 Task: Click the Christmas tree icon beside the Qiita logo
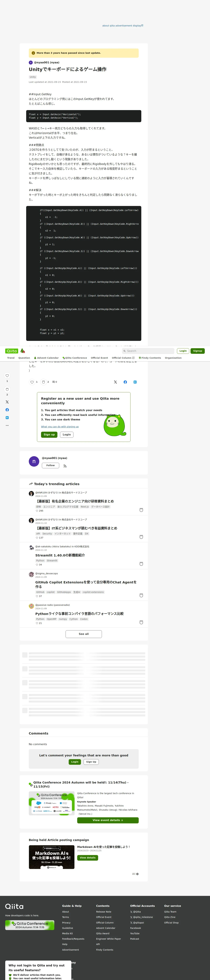coord(22,351)
